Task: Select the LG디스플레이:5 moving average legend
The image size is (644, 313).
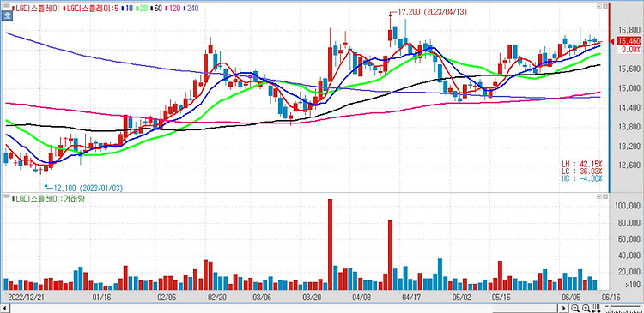Action: [x=91, y=8]
